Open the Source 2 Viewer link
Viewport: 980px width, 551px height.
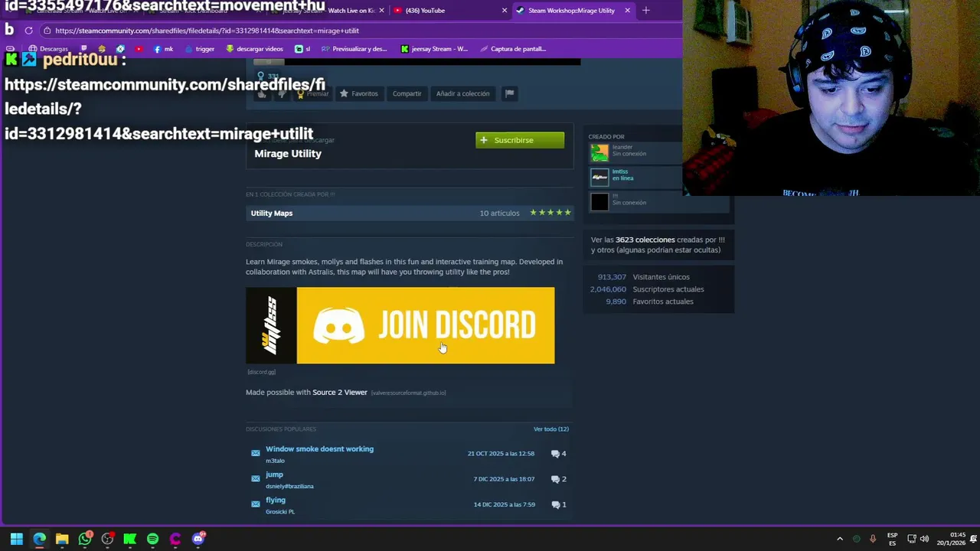coord(340,393)
